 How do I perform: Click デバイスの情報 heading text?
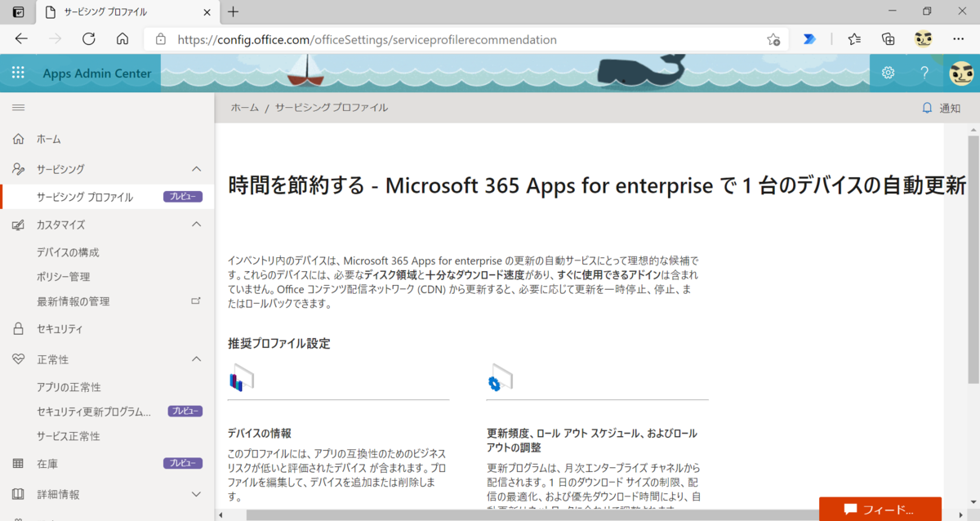260,434
